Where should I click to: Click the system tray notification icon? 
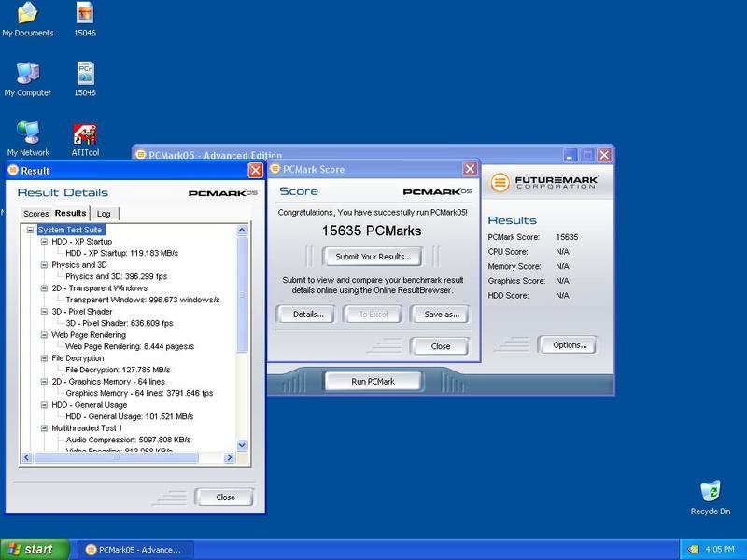click(693, 550)
